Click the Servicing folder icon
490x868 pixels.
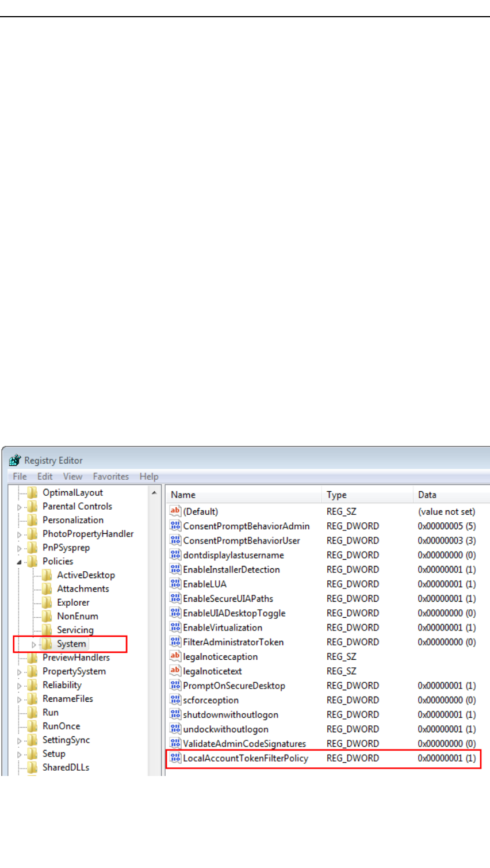tap(47, 630)
